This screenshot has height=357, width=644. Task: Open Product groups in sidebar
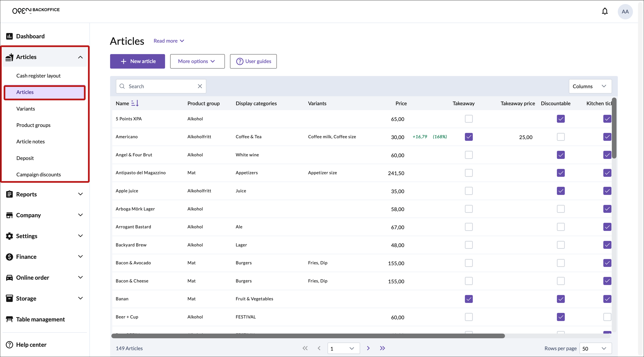(x=33, y=125)
